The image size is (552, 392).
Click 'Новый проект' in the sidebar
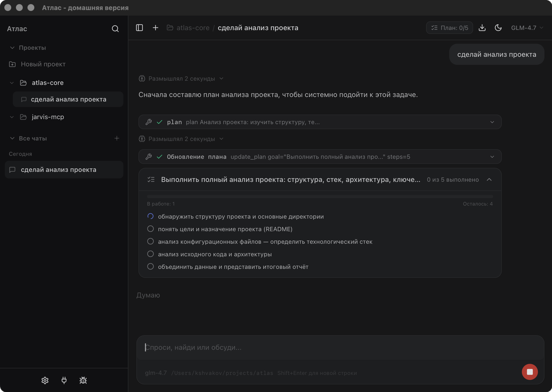click(43, 64)
